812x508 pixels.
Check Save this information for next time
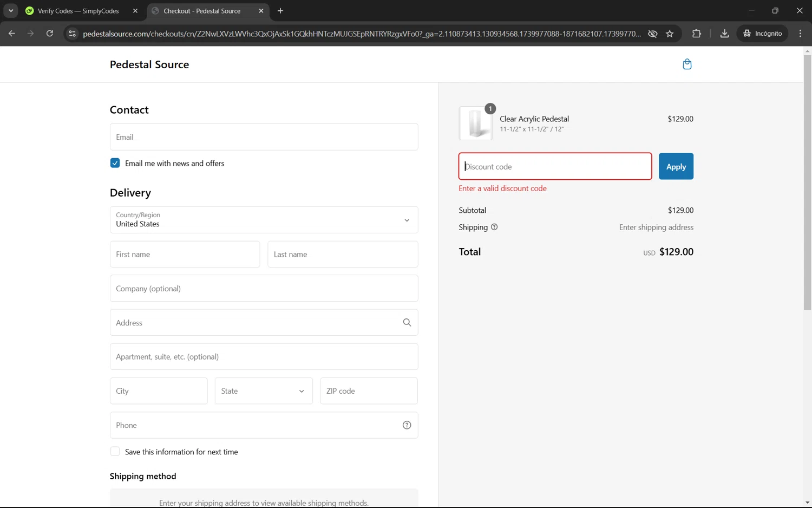(115, 452)
